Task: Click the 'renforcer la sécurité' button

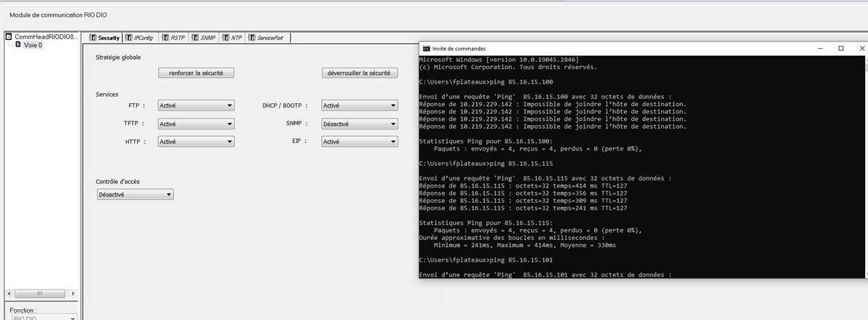Action: tap(196, 73)
